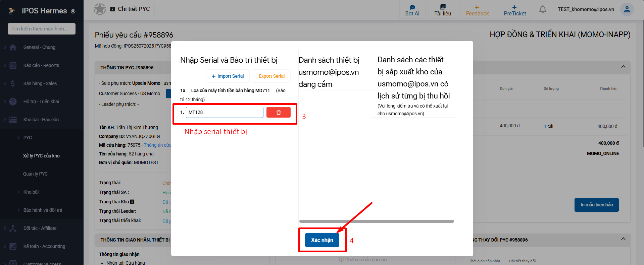Delete the MT128 serial row
Viewport: 644px width, 265px height.
point(278,113)
